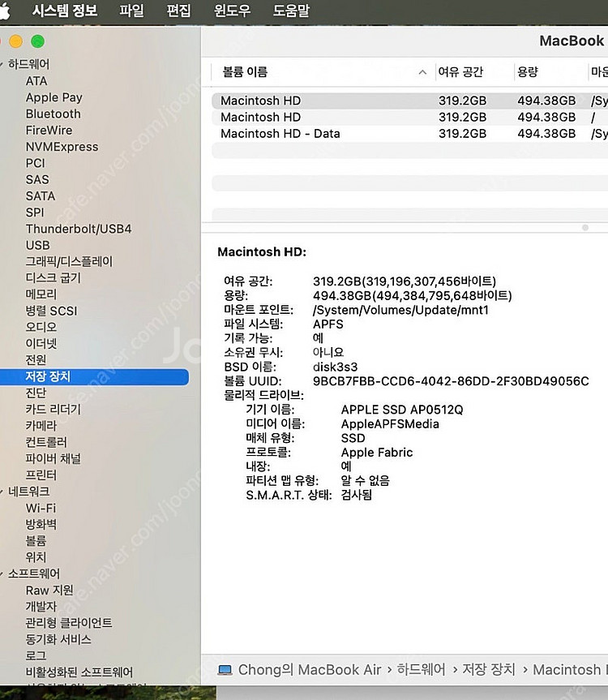Select 진단 in the sidebar
608x700 pixels.
coord(36,393)
